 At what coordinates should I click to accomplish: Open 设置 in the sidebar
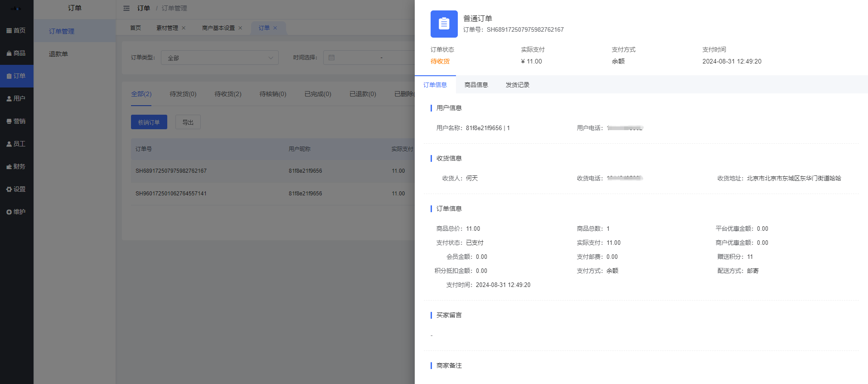coord(16,189)
